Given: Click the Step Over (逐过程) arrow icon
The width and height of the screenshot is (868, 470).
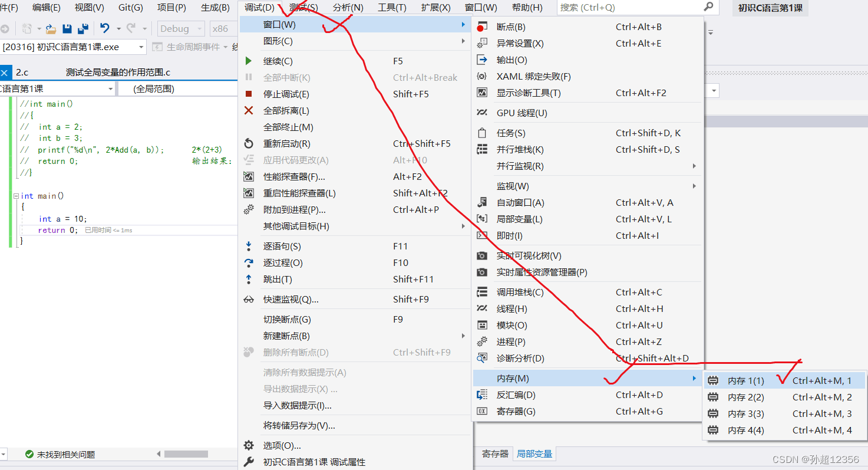Looking at the screenshot, I should [x=249, y=262].
